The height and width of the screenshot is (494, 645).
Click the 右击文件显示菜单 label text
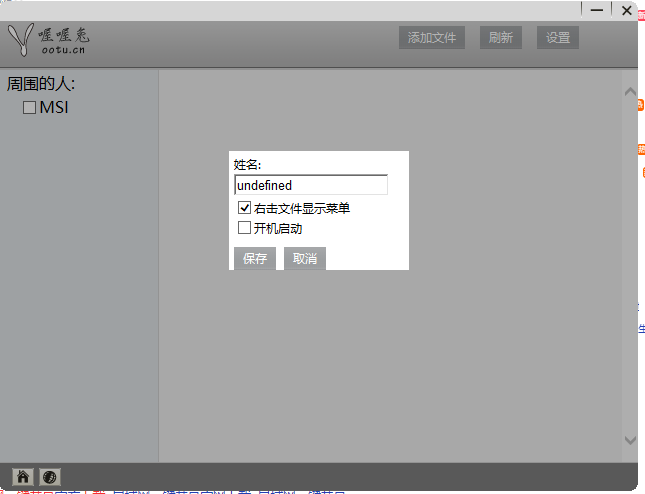pyautogui.click(x=302, y=209)
